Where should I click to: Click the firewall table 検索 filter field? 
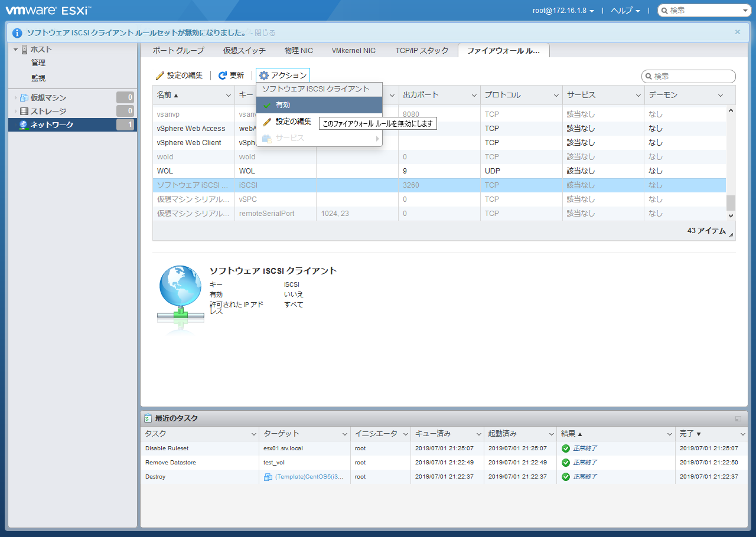[x=689, y=76]
